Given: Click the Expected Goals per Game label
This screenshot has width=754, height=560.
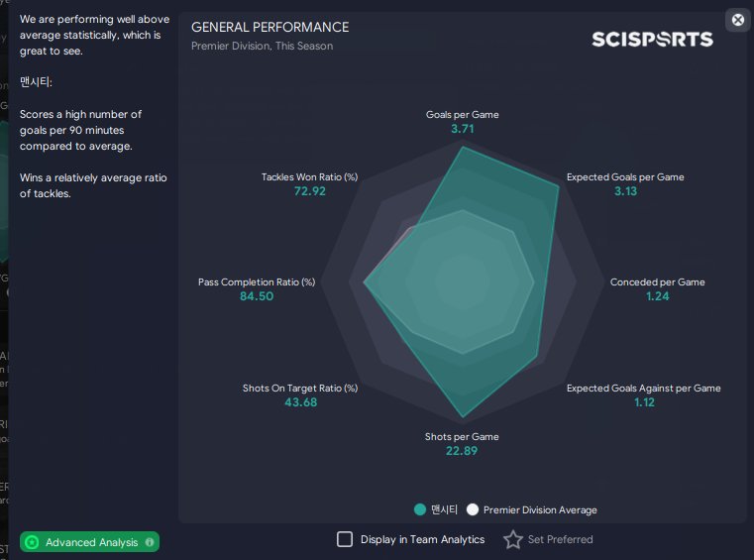Looking at the screenshot, I should (625, 177).
